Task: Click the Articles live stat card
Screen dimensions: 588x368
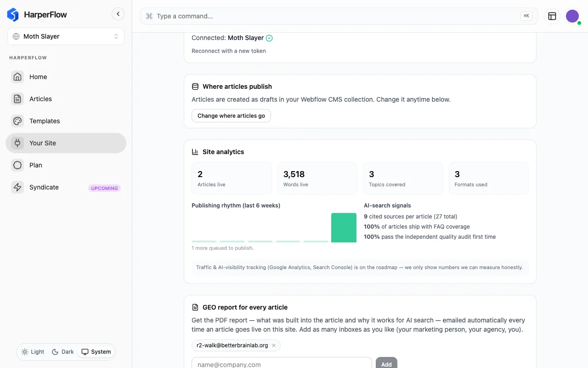Action: pos(232,178)
